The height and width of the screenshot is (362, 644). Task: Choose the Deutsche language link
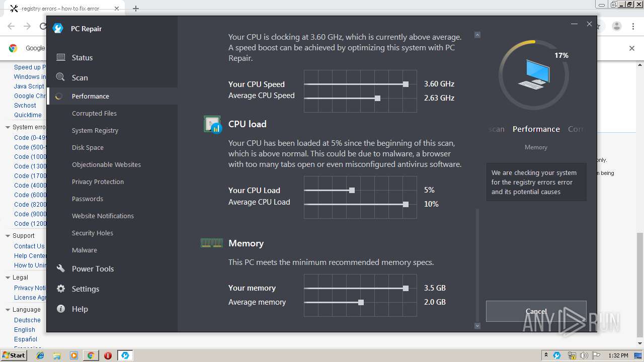pos(27,320)
